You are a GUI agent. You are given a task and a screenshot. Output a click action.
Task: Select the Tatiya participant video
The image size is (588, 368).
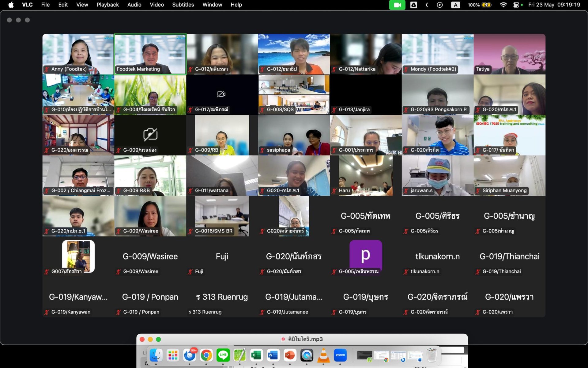tap(509, 54)
